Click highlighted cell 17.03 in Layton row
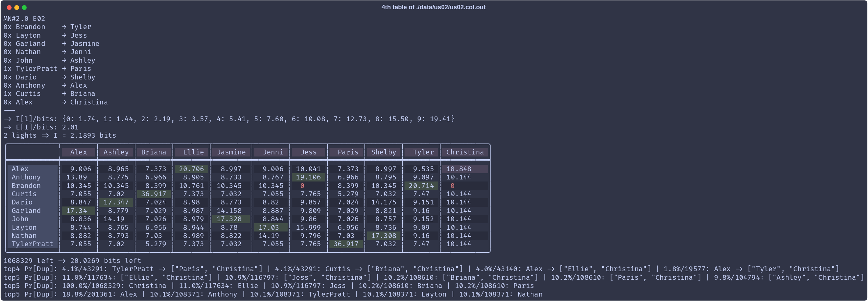This screenshot has height=301, width=868. pos(271,227)
